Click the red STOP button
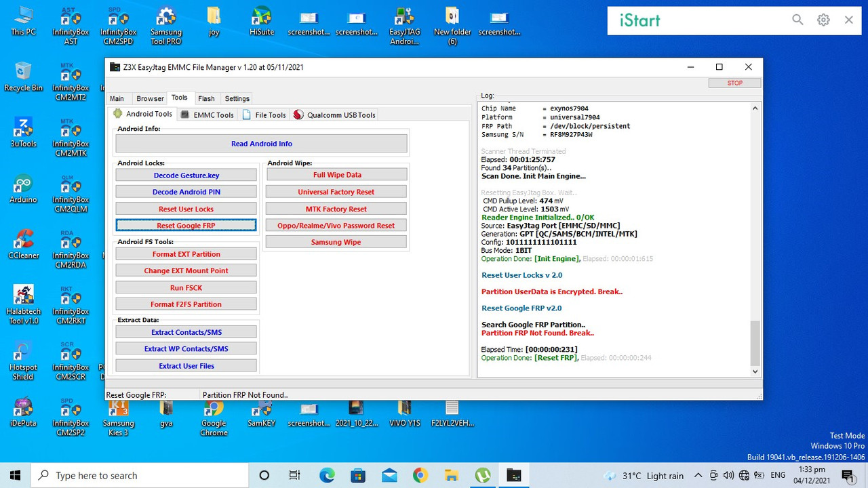Viewport: 868px width, 488px height. click(734, 83)
